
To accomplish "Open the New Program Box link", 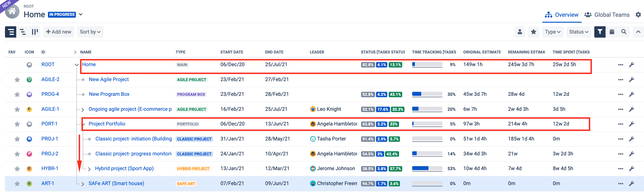I will pyautogui.click(x=109, y=94).
